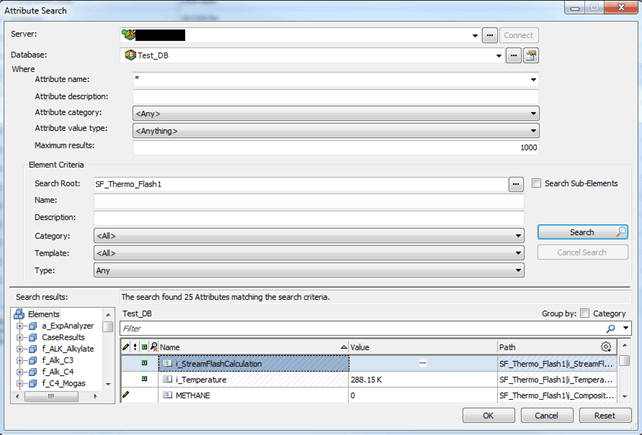
Task: Expand the f_ALK_Alkylate tree node
Action: pos(19,349)
